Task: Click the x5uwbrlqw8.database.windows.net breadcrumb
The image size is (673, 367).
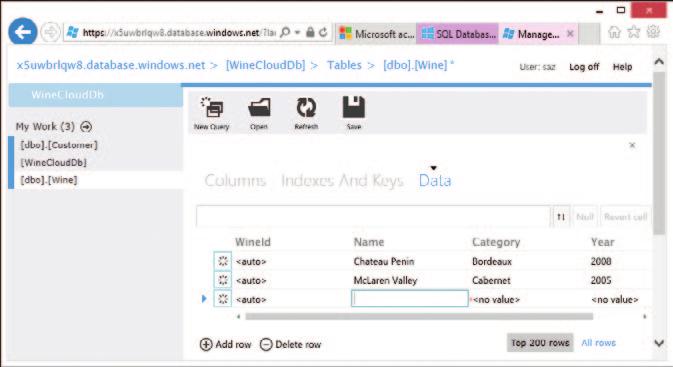Action: coord(111,65)
